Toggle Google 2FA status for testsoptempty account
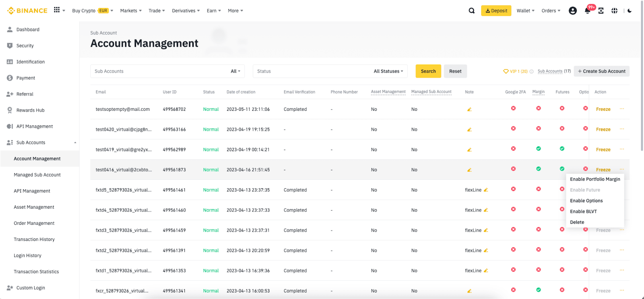This screenshot has height=299, width=644. click(x=513, y=108)
